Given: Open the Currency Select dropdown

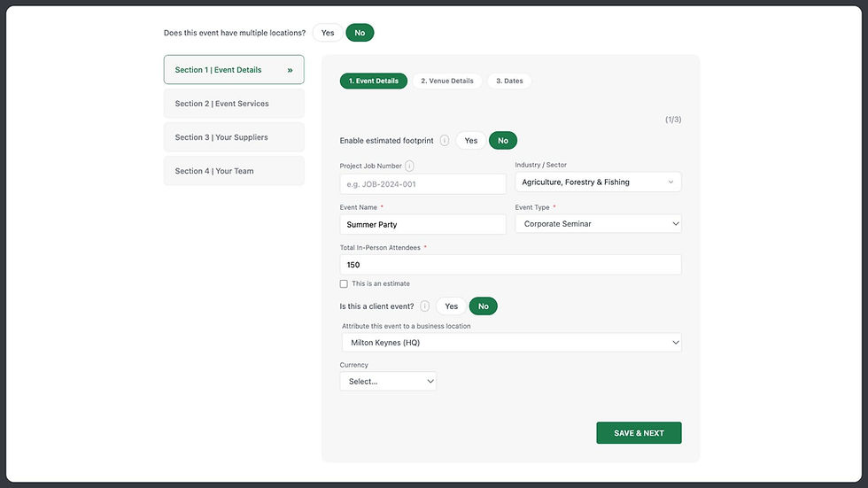Looking at the screenshot, I should click(x=388, y=381).
